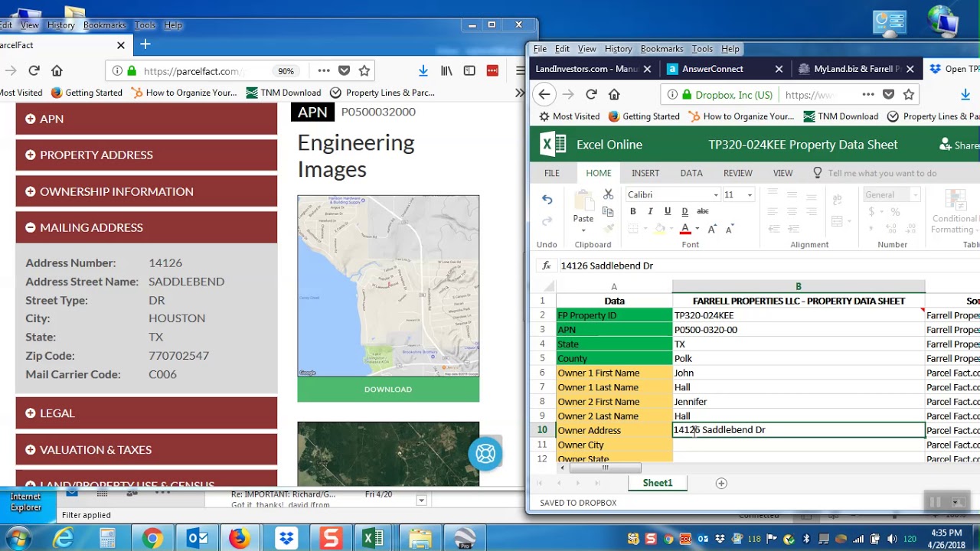
Task: Expand the OWNERSHIP INFORMATION section
Action: coord(146,191)
